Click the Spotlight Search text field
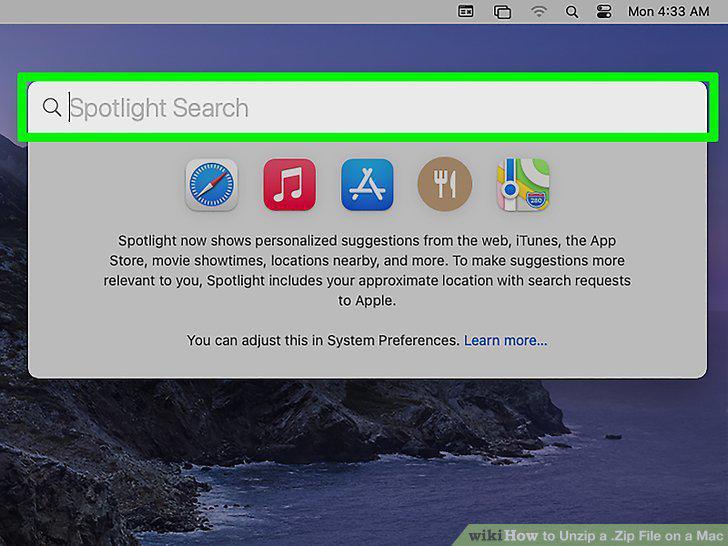 [x=367, y=108]
